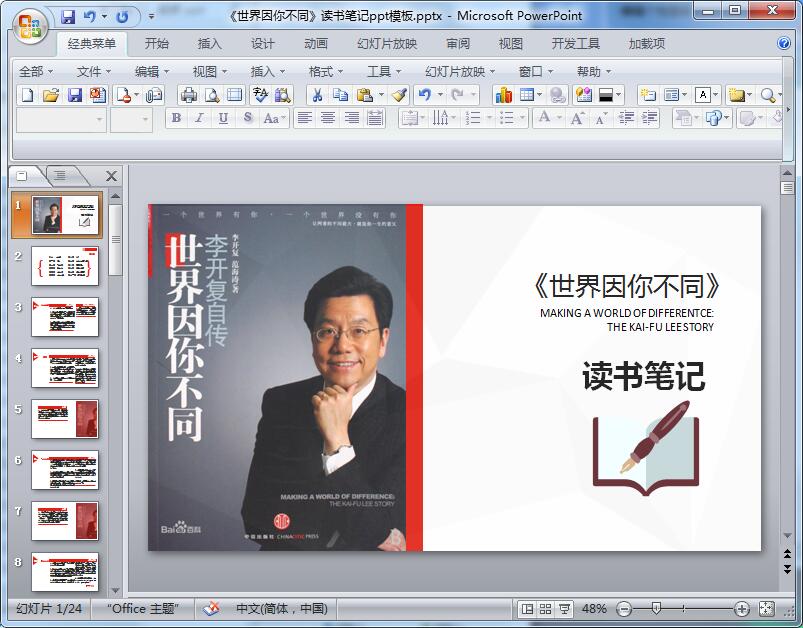Image resolution: width=803 pixels, height=628 pixels.
Task: Click the thumbnail pane scrollbar handle
Action: (x=116, y=240)
